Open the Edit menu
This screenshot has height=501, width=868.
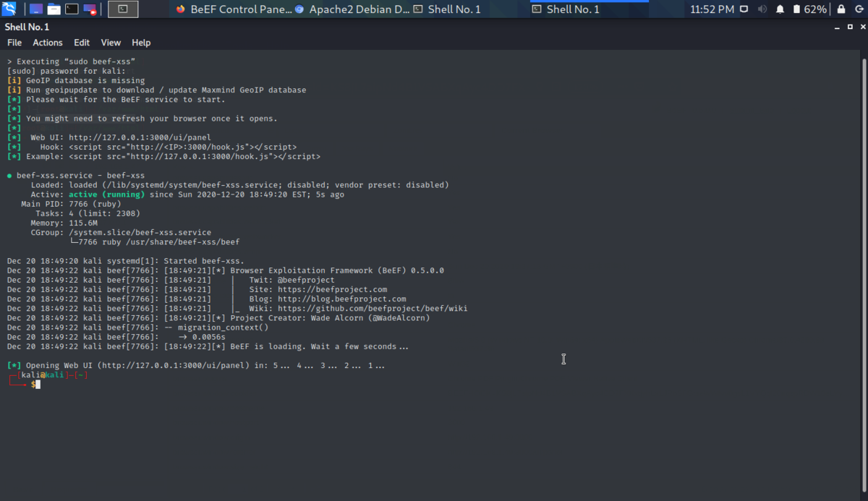tap(82, 43)
